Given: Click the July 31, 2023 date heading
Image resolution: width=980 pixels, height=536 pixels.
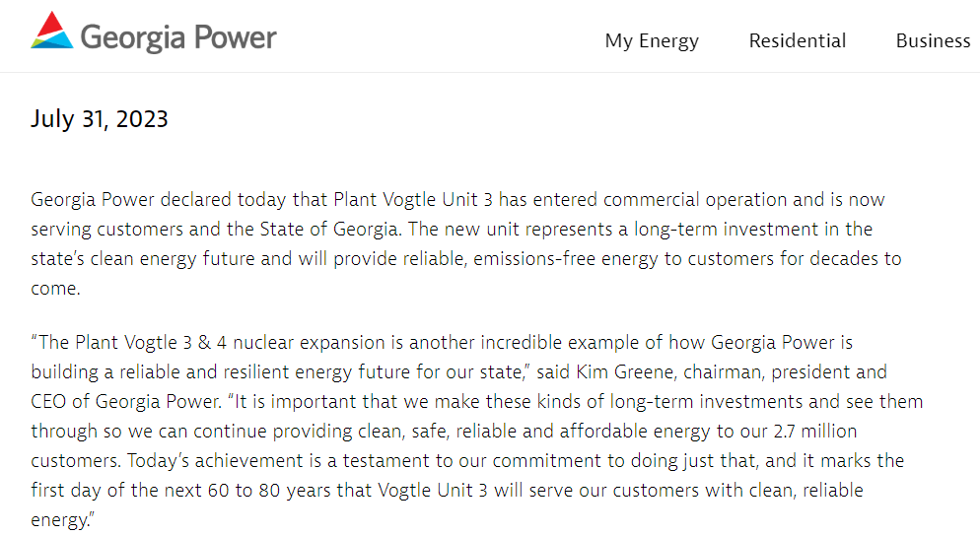Looking at the screenshot, I should 100,119.
